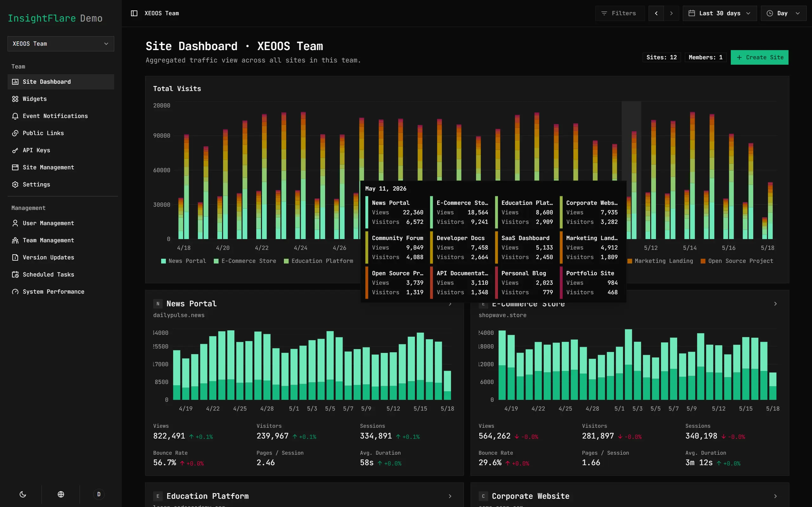Toggle dark mode with the moon icon
Screen dimensions: 812x507
tap(23, 494)
